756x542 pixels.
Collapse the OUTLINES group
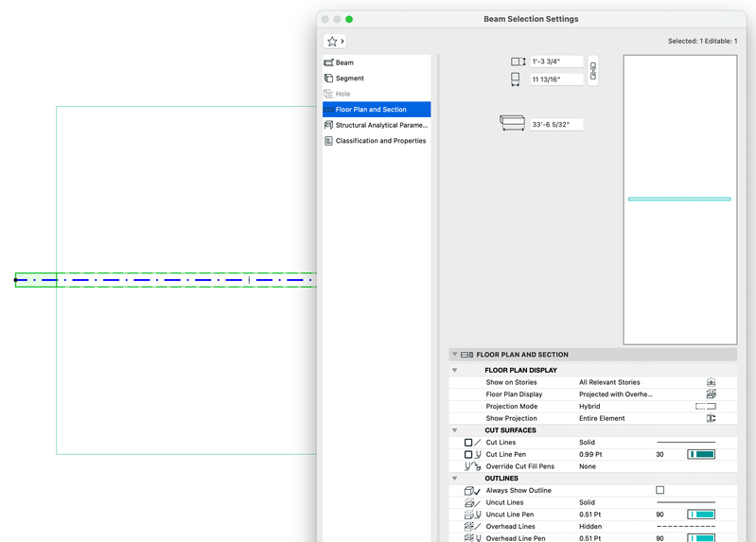[454, 479]
